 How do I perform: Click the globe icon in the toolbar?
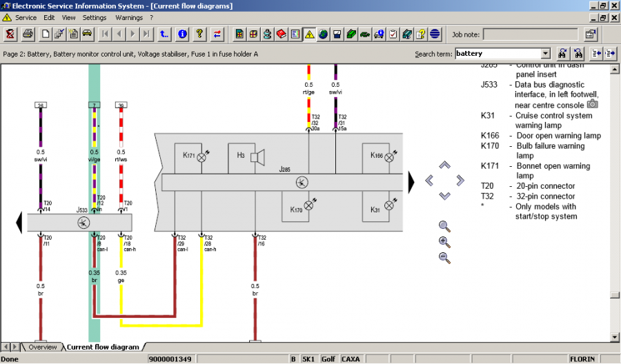click(x=323, y=34)
